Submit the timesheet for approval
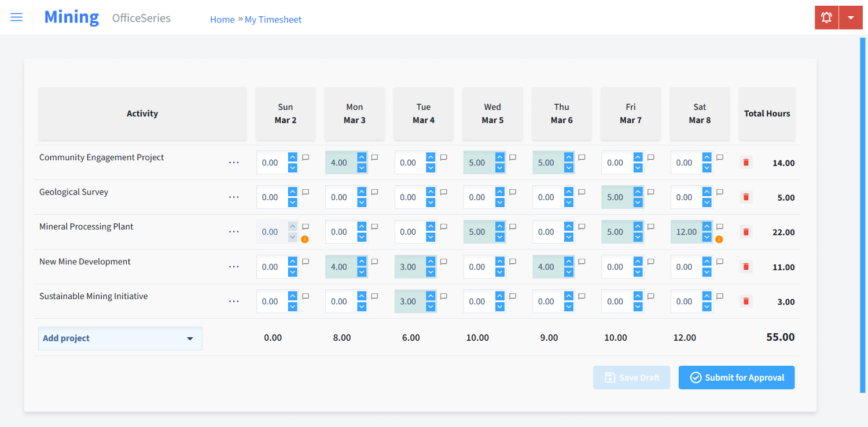Screen dimensions: 868x427 coord(736,377)
